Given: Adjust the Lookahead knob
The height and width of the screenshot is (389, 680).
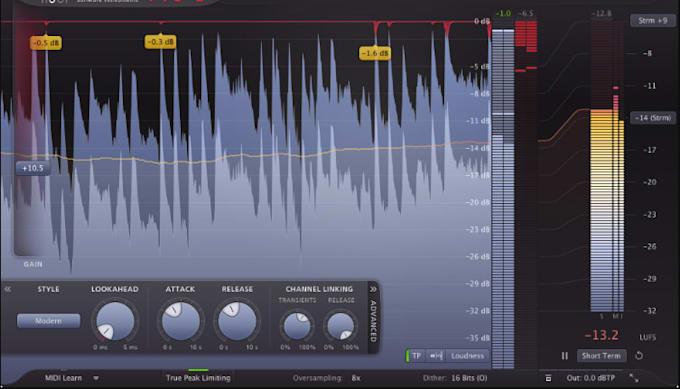Looking at the screenshot, I should (115, 321).
